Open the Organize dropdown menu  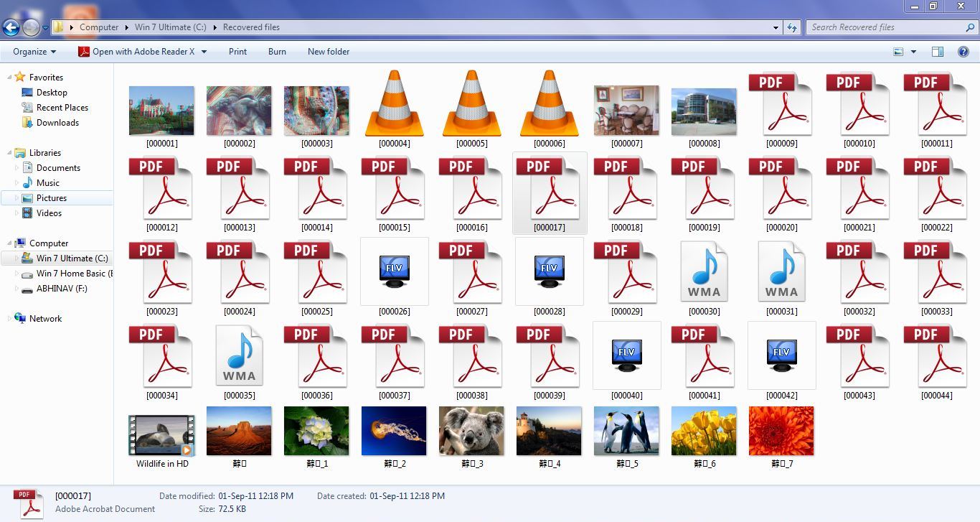[34, 52]
